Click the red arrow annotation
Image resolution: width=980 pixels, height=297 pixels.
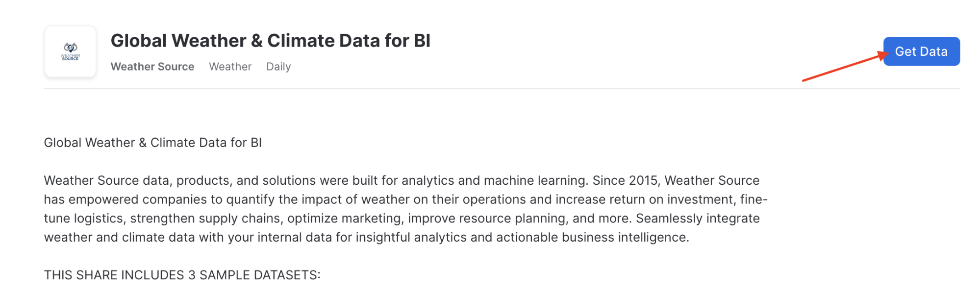coord(843,68)
